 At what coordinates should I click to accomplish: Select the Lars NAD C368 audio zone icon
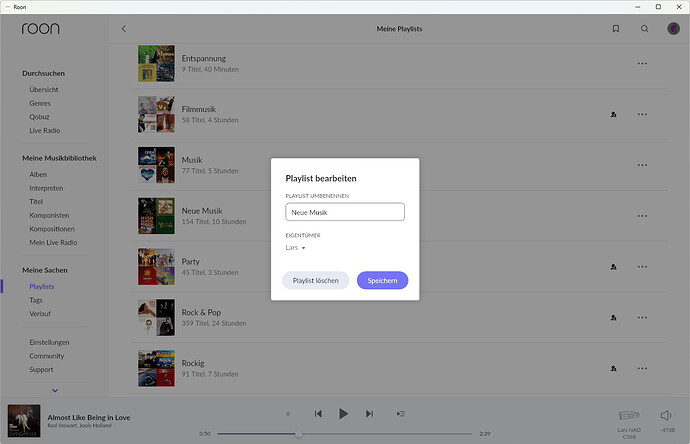[x=629, y=415]
